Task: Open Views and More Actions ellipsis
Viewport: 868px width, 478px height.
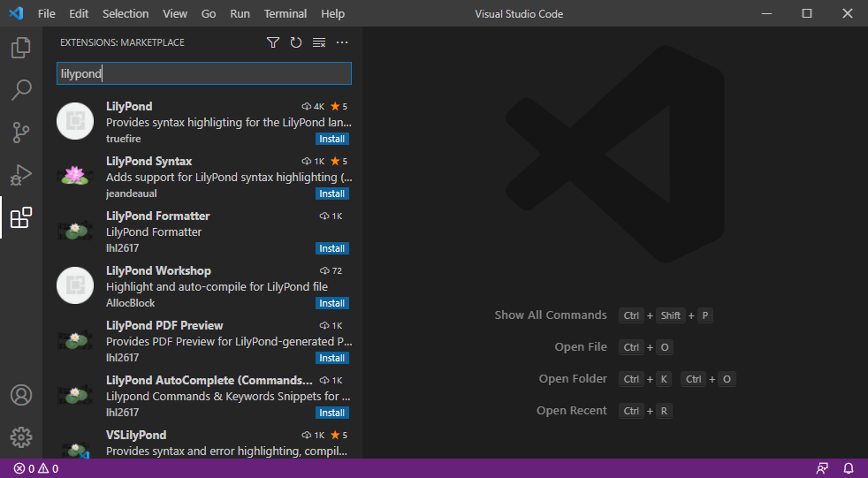Action: coord(342,42)
